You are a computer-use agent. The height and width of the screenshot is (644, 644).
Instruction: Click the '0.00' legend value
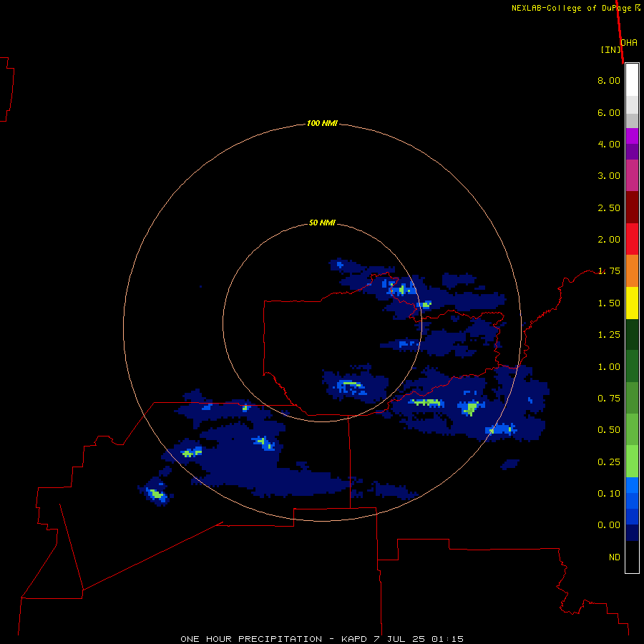[x=609, y=525]
